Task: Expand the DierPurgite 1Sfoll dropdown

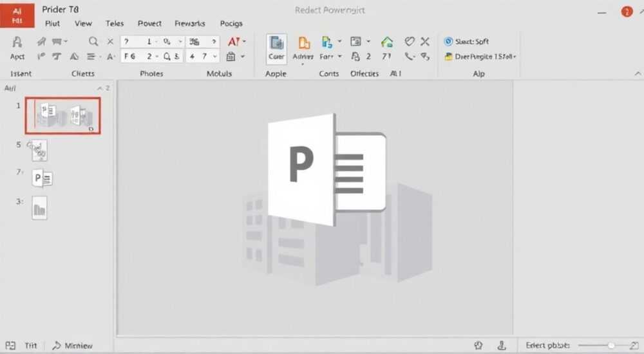Action: 515,57
